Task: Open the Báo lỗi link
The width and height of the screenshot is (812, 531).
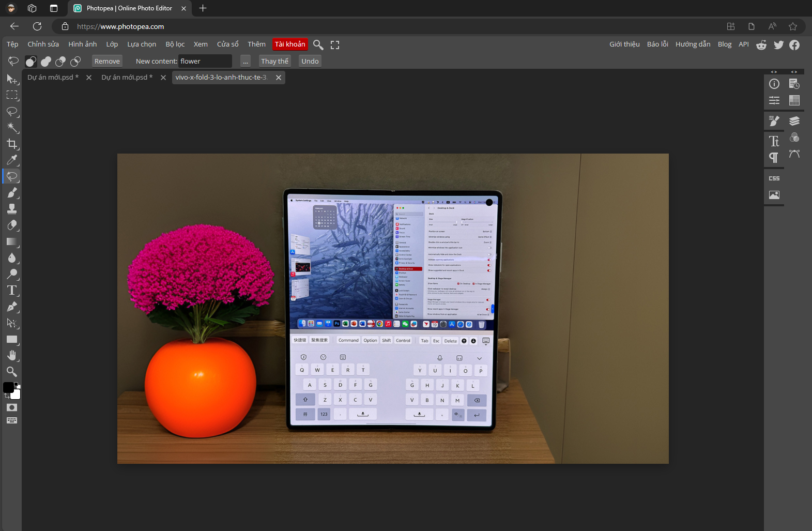Action: tap(657, 44)
